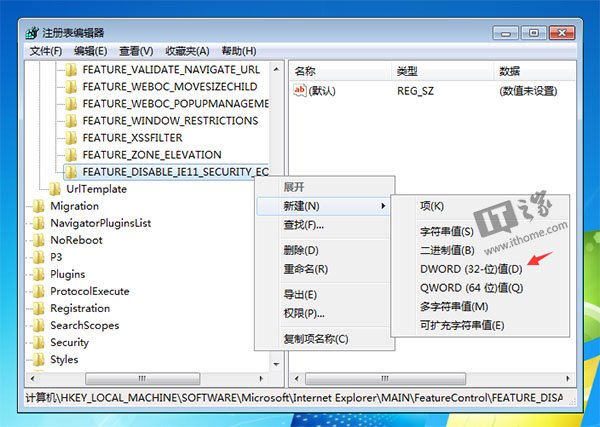Screen dimensions: 600x427
Task: Select the FEATURE_XSSFILTER key label
Action: [x=132, y=138]
